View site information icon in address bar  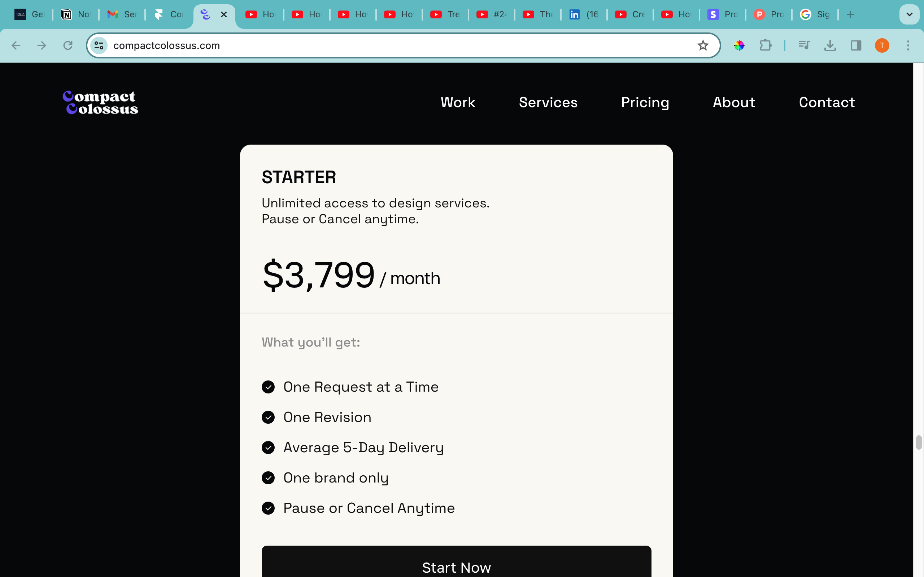(x=99, y=45)
